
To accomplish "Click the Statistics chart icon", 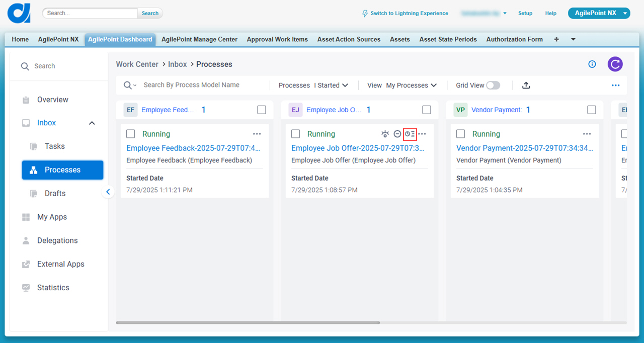I will tap(26, 288).
